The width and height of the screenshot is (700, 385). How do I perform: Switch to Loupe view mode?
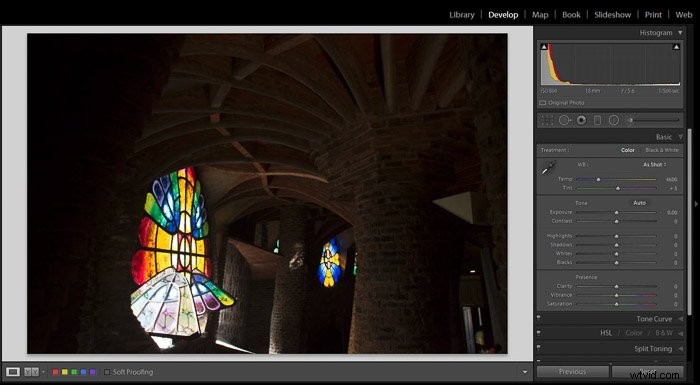[12, 372]
